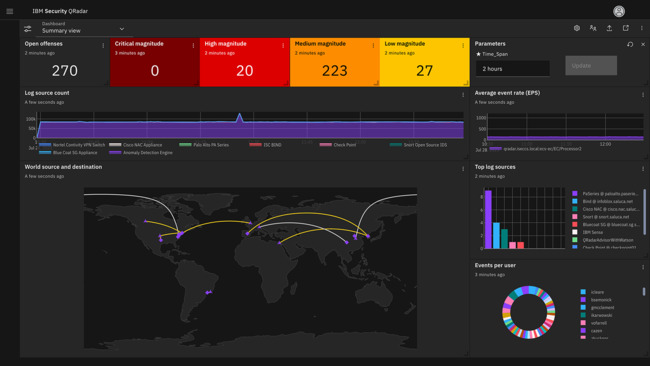Reset parameters with the refresh icon
Image resolution: width=650 pixels, height=366 pixels.
point(630,44)
